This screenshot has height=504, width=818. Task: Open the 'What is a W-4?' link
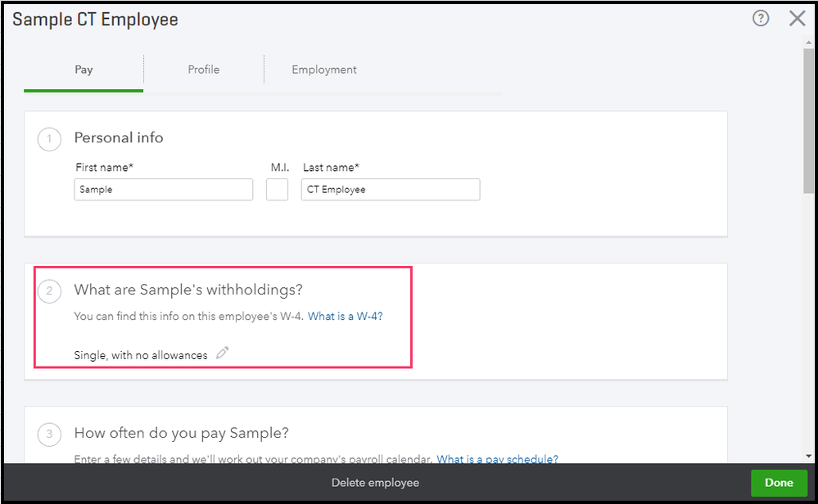345,317
